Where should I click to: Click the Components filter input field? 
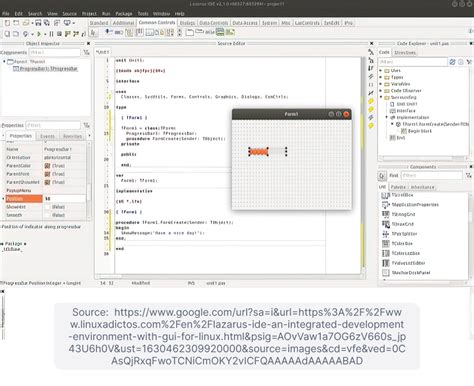tap(55, 52)
